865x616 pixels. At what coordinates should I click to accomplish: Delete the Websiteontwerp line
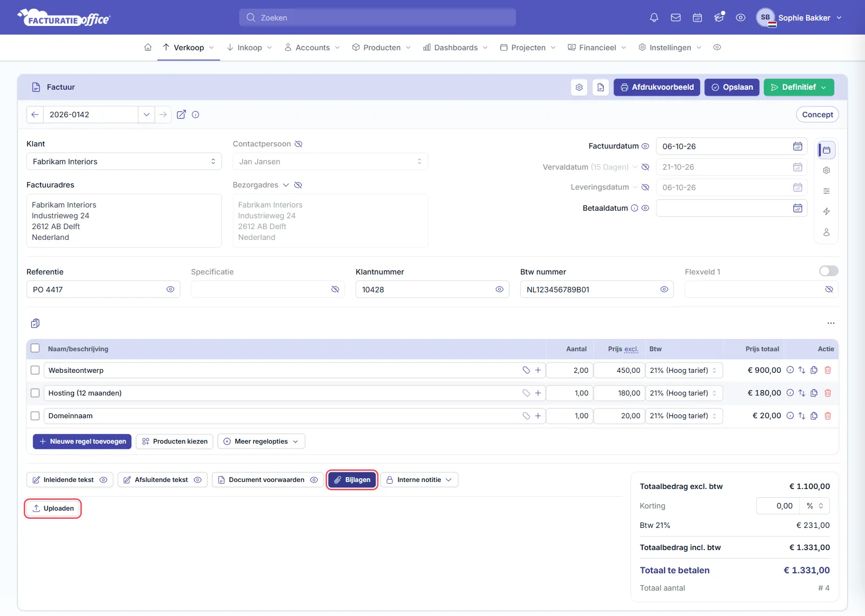(x=828, y=370)
